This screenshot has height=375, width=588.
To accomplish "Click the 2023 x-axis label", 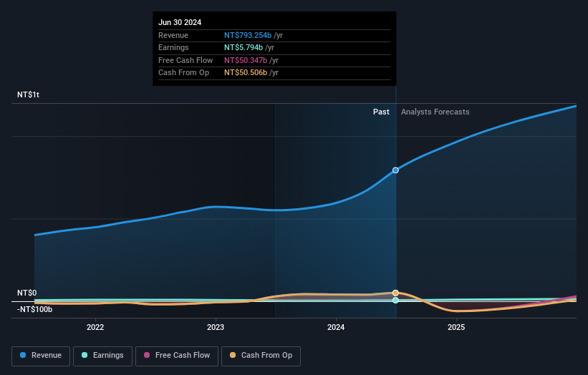I will (x=216, y=327).
